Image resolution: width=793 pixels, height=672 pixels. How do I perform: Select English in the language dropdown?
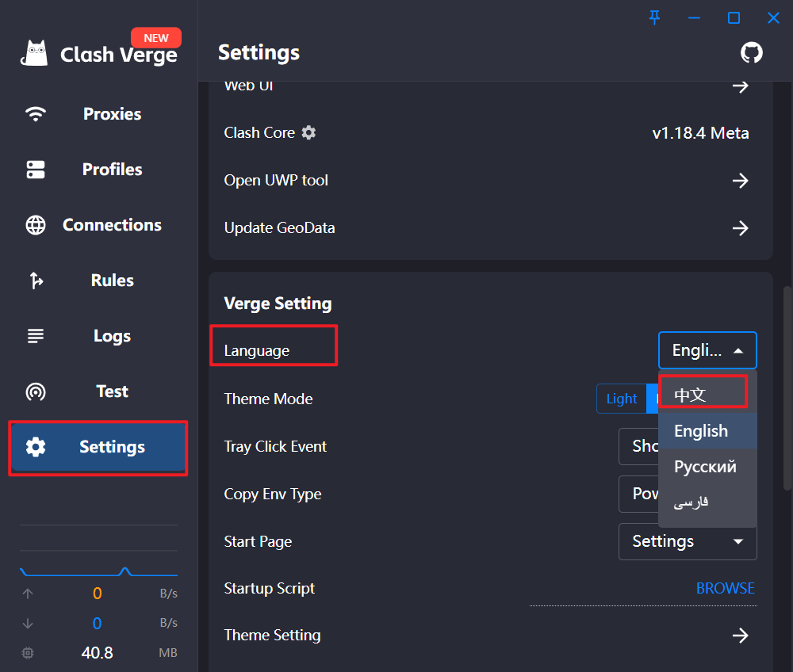pyautogui.click(x=701, y=431)
